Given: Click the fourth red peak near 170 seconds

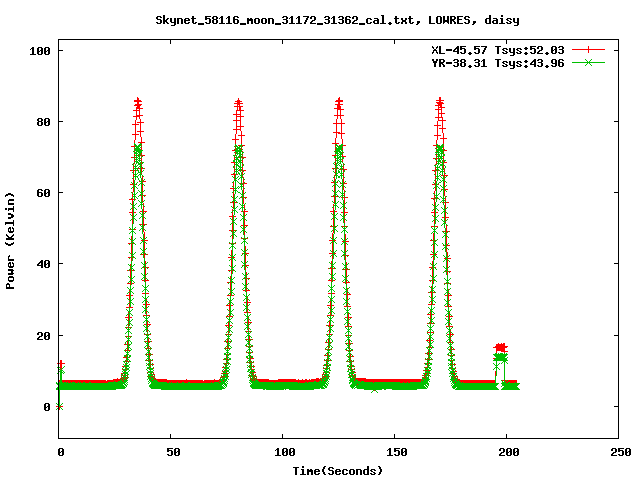Looking at the screenshot, I should [440, 102].
